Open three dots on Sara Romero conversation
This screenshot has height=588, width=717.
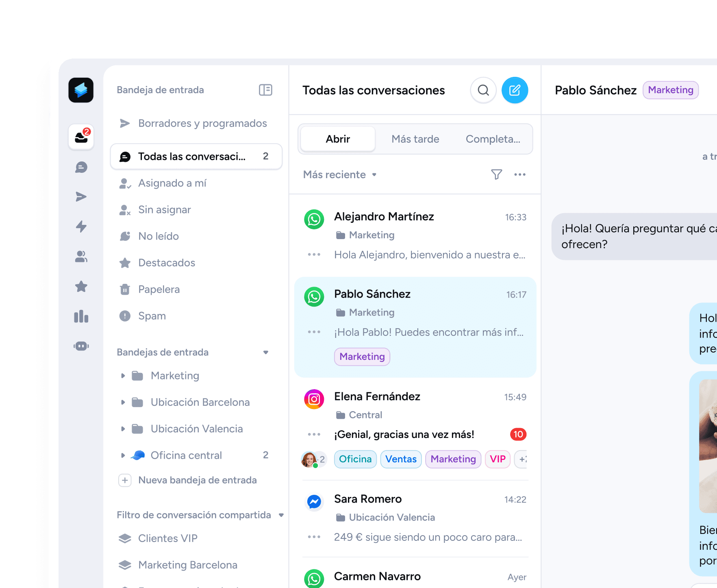314,537
